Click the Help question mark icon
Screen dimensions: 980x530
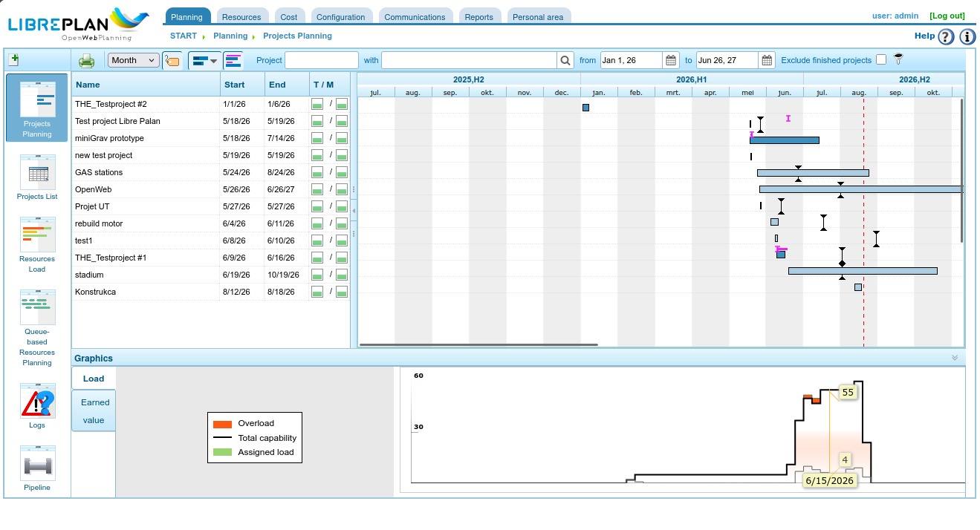(x=946, y=36)
